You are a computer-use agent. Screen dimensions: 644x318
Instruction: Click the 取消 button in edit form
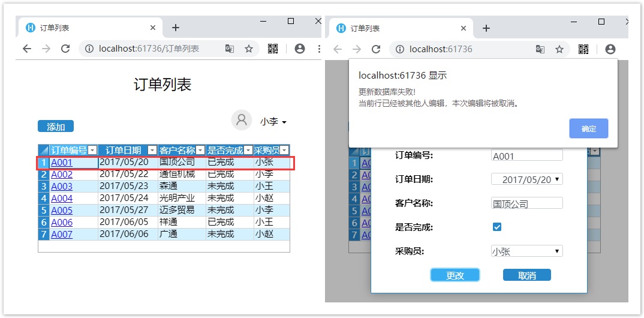click(526, 275)
